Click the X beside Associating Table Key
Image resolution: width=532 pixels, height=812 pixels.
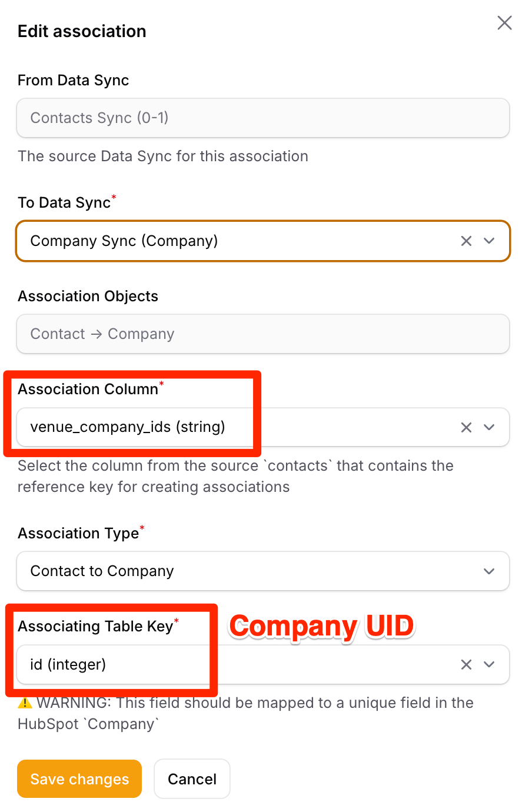pyautogui.click(x=466, y=664)
